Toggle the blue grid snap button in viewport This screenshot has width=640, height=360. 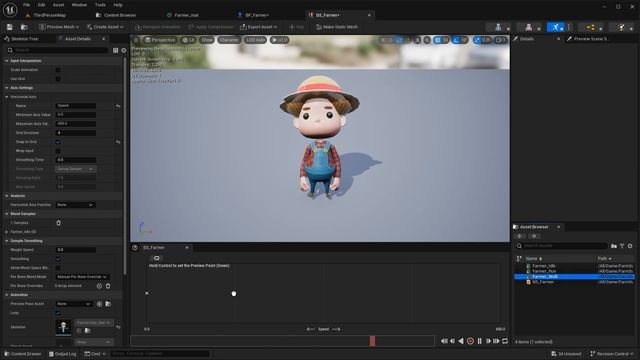[x=438, y=40]
